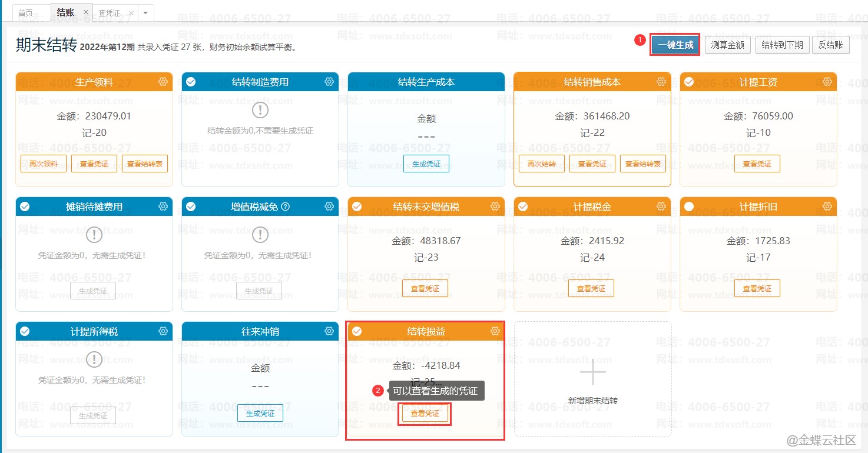
Task: Enable the unchecked circle on 计提折旧
Action: pos(689,206)
